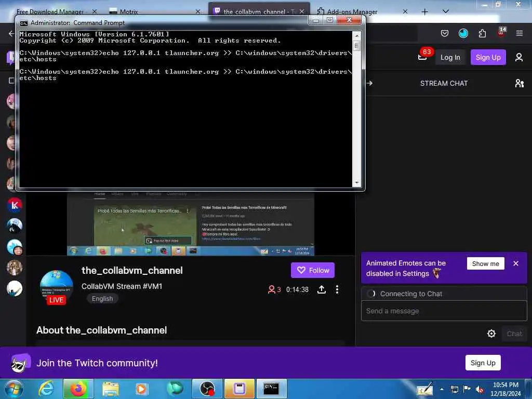532x399 pixels.
Task: Click the disabled Chat send button
Action: pyautogui.click(x=514, y=334)
